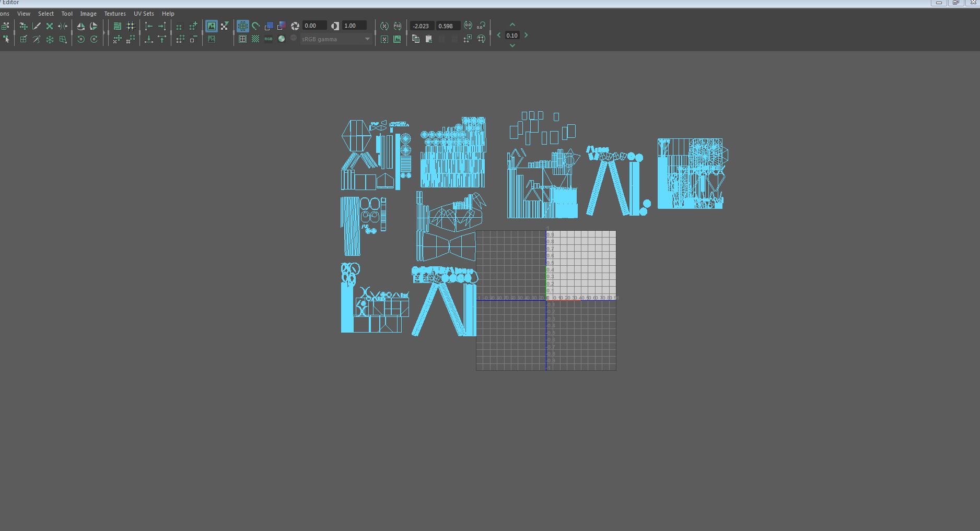Select the Cut UV edges knife tool
Viewport: 980px width, 531px height.
click(37, 26)
